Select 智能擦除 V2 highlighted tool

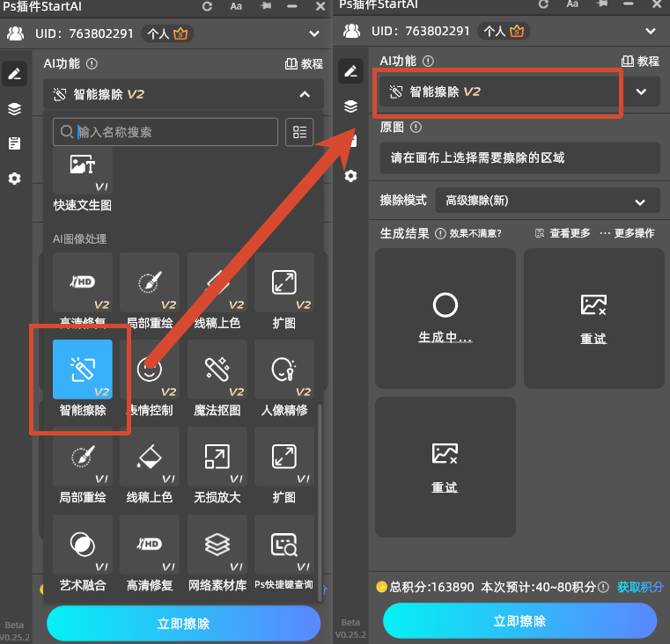pos(83,370)
